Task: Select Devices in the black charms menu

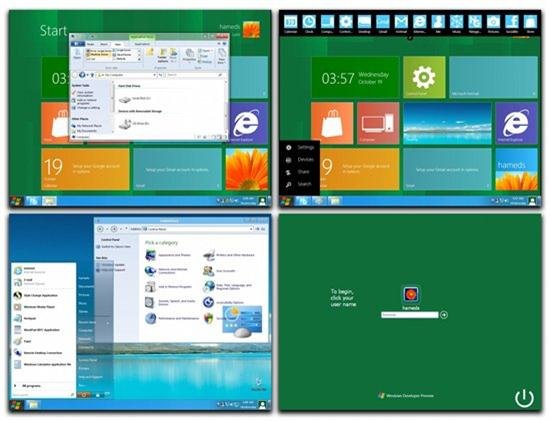Action: [300, 160]
